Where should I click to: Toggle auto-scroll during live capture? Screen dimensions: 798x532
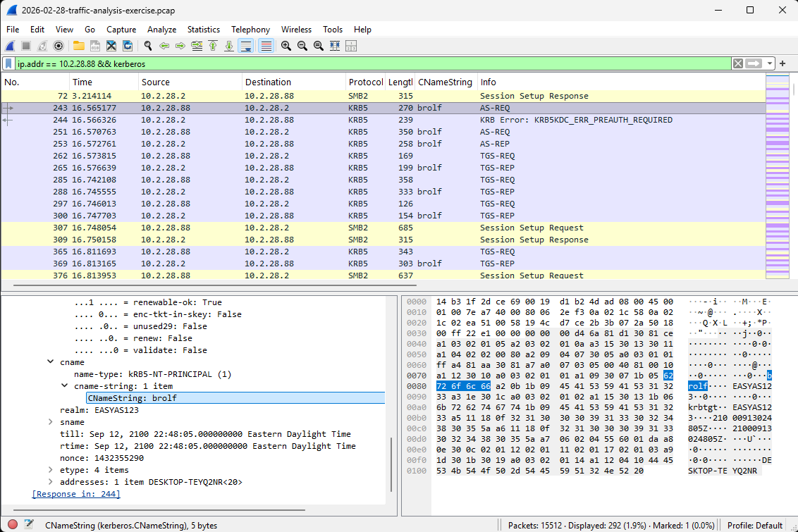[x=246, y=46]
